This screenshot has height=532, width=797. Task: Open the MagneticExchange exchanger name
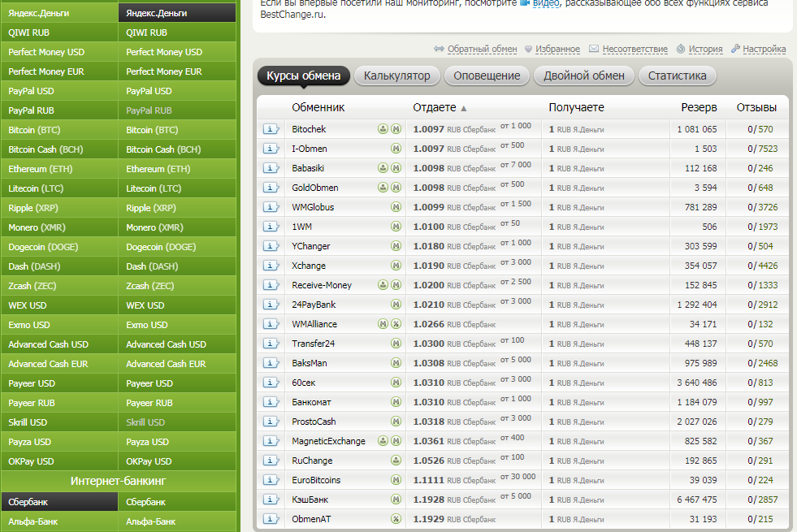(328, 441)
